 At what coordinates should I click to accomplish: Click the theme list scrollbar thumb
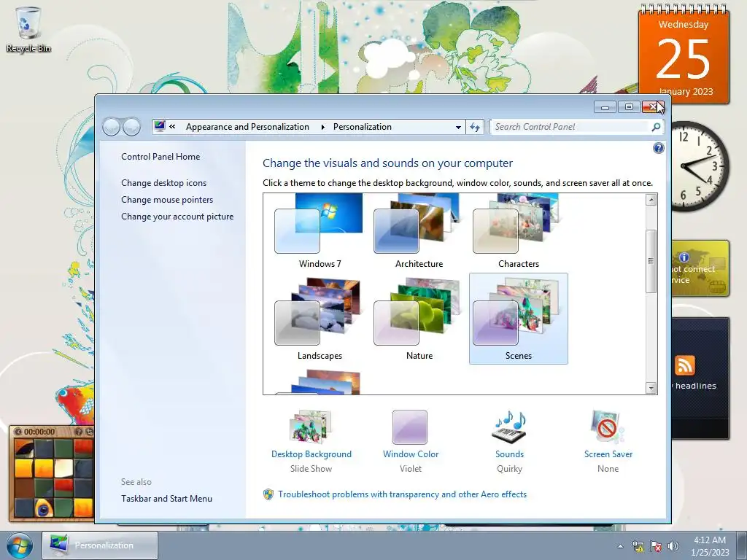pos(651,261)
